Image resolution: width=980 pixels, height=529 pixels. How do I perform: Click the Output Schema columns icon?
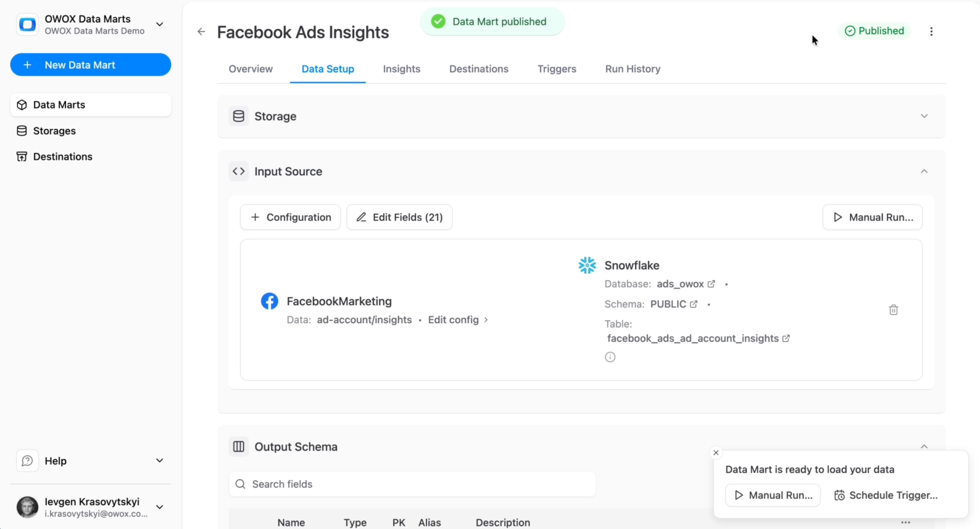click(239, 446)
